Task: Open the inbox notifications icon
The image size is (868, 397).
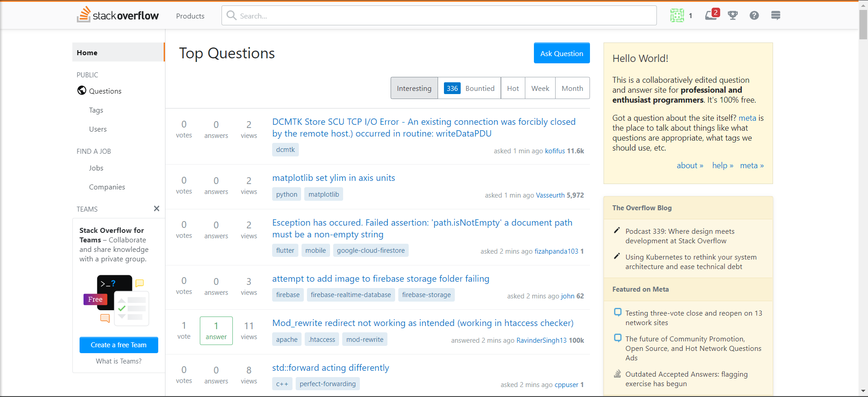Action: (x=712, y=15)
